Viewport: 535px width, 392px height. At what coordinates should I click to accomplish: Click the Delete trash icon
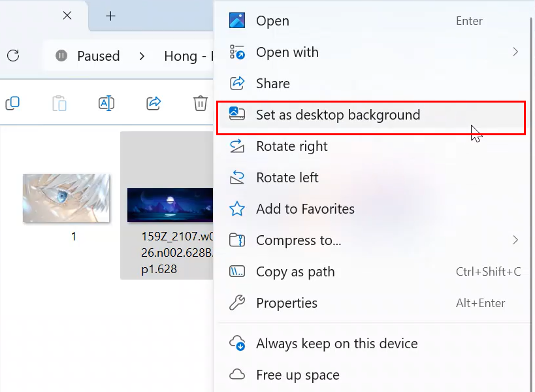(200, 103)
